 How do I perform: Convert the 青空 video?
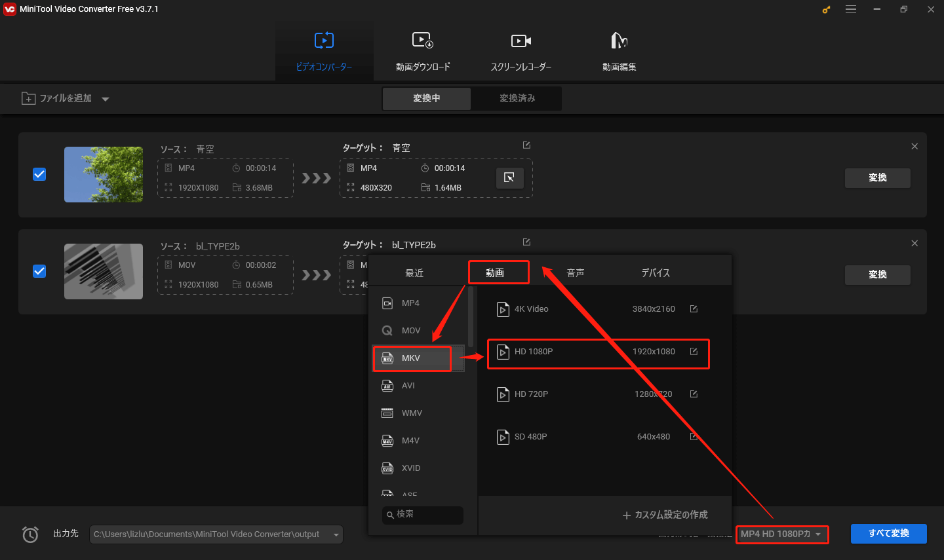coord(878,177)
